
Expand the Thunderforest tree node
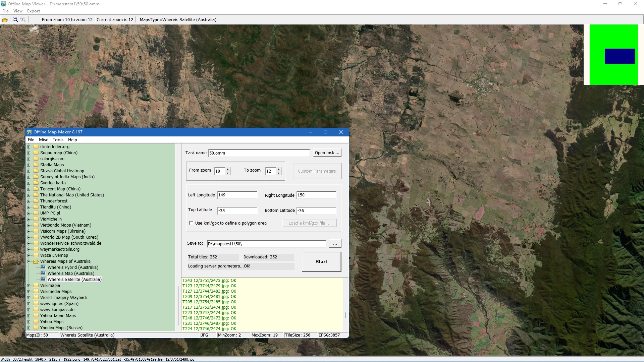point(29,201)
